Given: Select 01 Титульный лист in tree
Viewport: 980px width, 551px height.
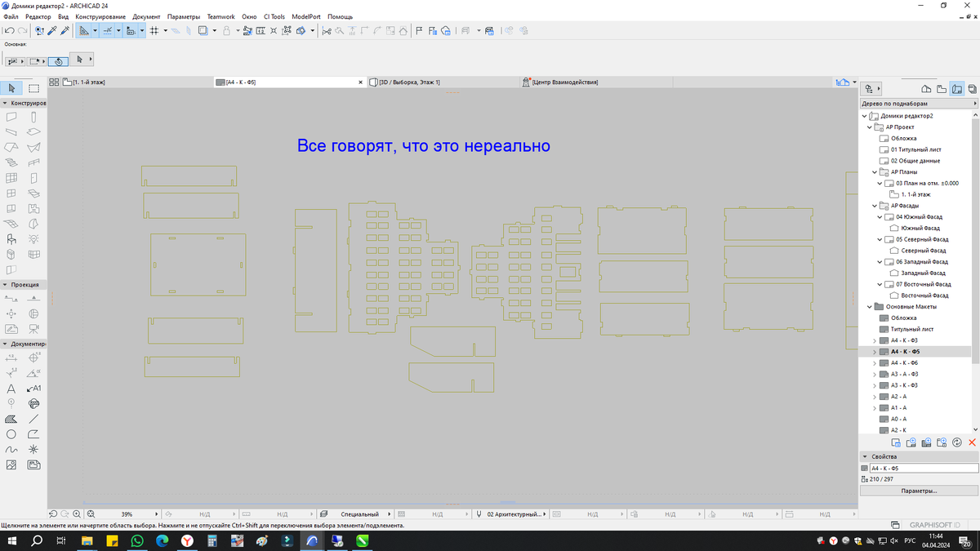Looking at the screenshot, I should pos(915,149).
